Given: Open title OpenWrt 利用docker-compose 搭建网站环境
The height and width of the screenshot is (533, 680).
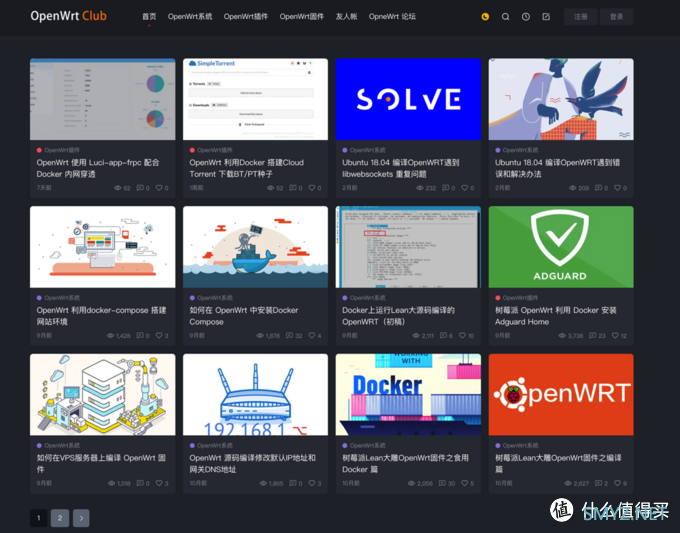Looking at the screenshot, I should tap(101, 316).
